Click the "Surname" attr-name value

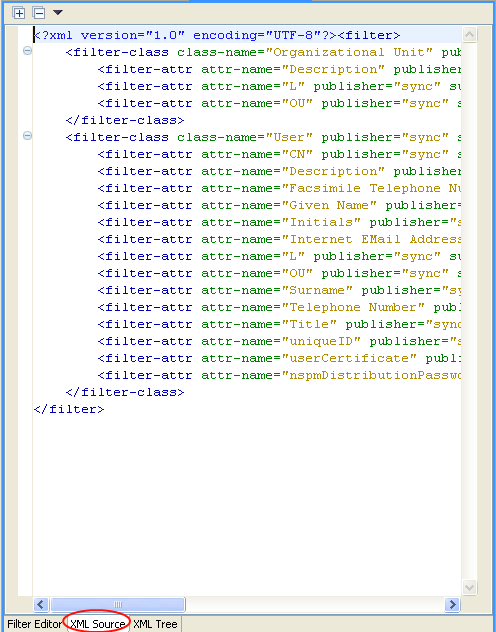pyautogui.click(x=317, y=290)
